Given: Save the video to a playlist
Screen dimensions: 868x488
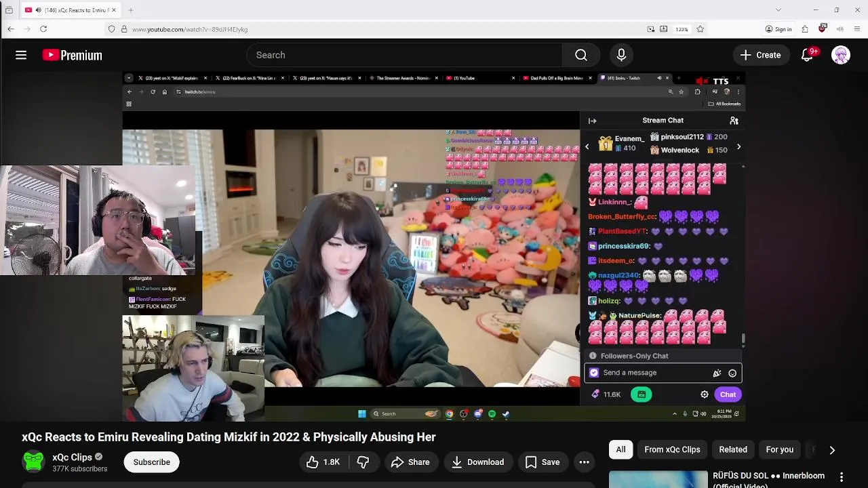Looking at the screenshot, I should (x=542, y=462).
